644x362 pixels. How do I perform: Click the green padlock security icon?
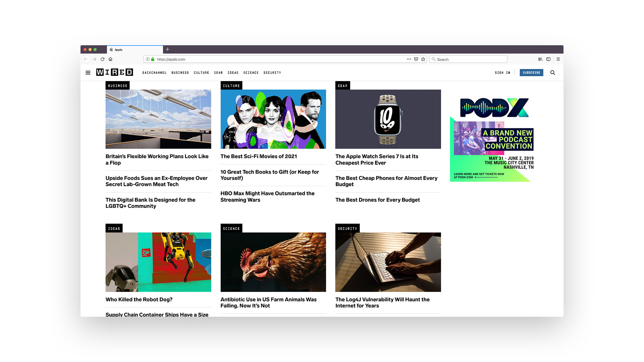coord(153,59)
